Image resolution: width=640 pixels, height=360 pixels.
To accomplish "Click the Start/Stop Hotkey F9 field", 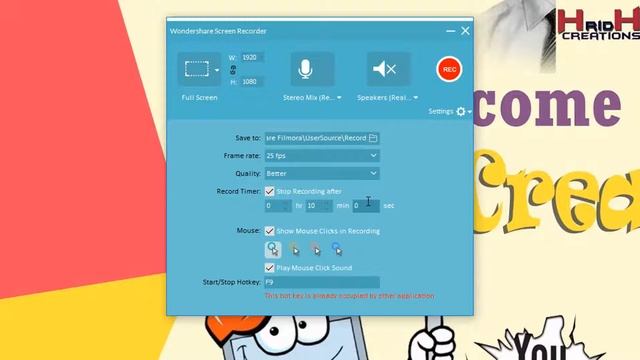I will (322, 282).
